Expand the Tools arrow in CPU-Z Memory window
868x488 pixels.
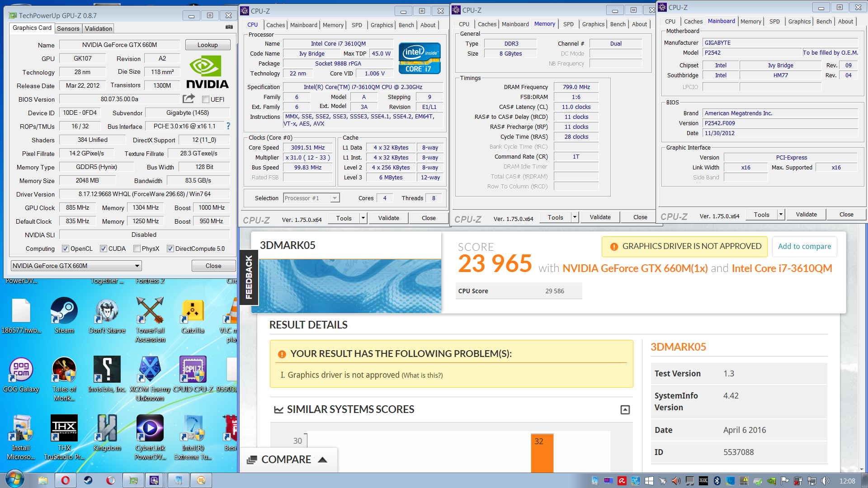coord(575,217)
